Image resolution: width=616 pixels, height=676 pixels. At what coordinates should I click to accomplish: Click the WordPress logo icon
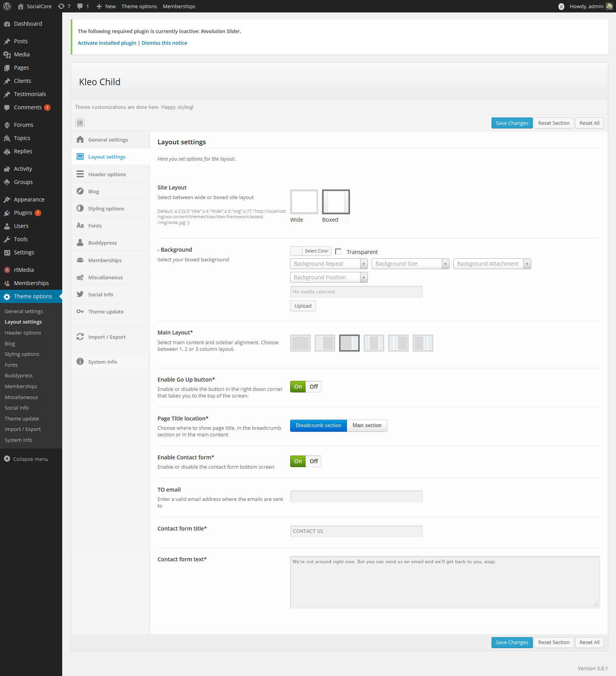pyautogui.click(x=7, y=6)
